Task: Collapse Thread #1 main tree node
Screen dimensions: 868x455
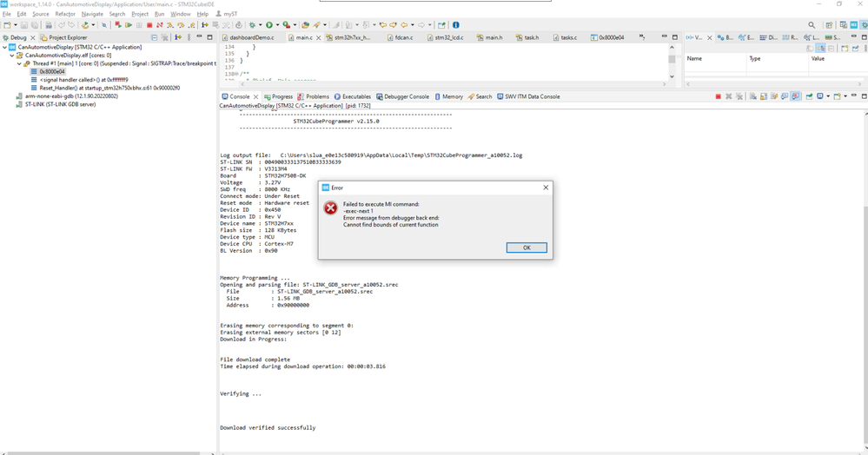Action: 19,63
